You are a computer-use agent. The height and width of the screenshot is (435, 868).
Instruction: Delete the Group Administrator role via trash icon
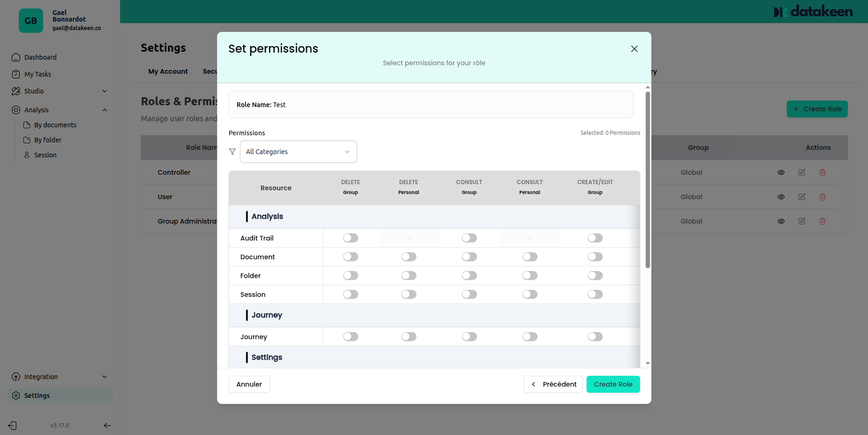(822, 221)
